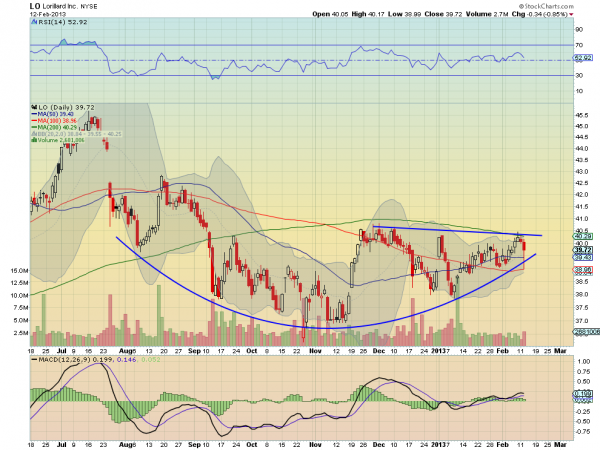600x450 pixels.
Task: Click the '10.0M' volume axis label
Action: tap(20, 296)
